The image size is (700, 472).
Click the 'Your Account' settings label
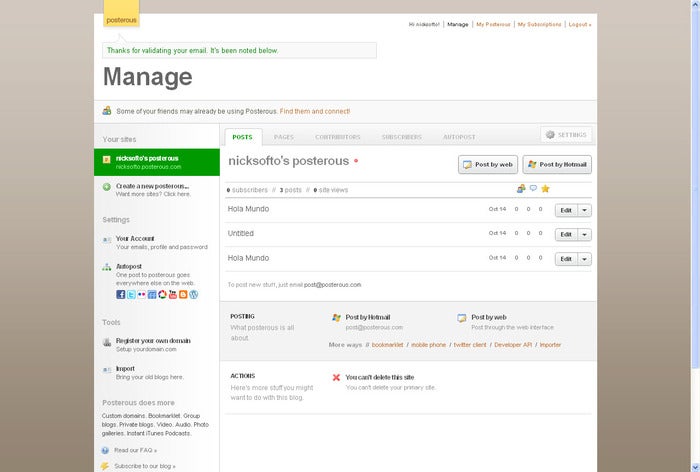[x=135, y=238]
